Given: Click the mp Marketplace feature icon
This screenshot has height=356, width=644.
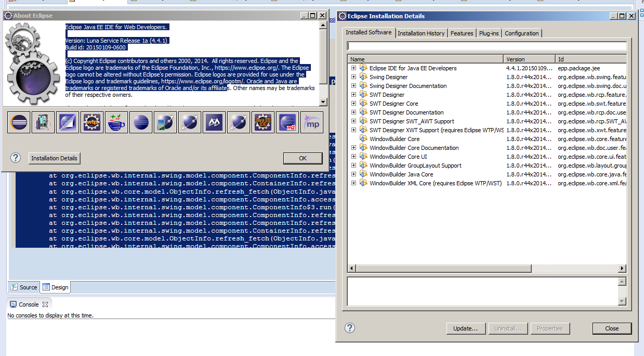Looking at the screenshot, I should (312, 122).
